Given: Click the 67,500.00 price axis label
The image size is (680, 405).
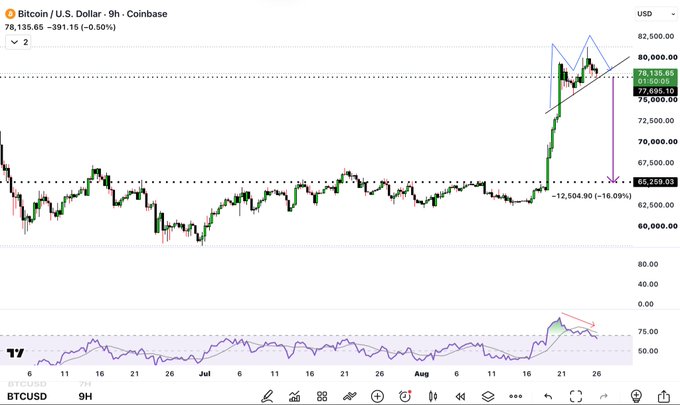Looking at the screenshot, I should (x=657, y=163).
